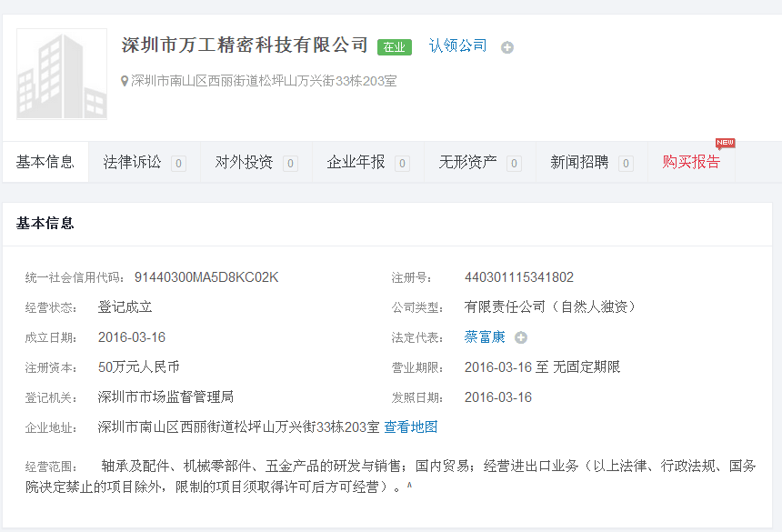Open the 法律诉讼 tab

coord(133,163)
